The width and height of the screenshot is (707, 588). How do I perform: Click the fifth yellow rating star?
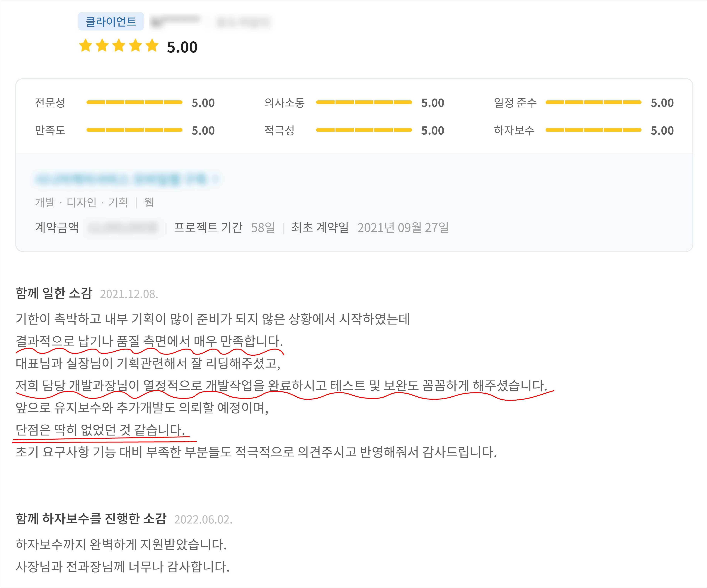click(x=152, y=46)
